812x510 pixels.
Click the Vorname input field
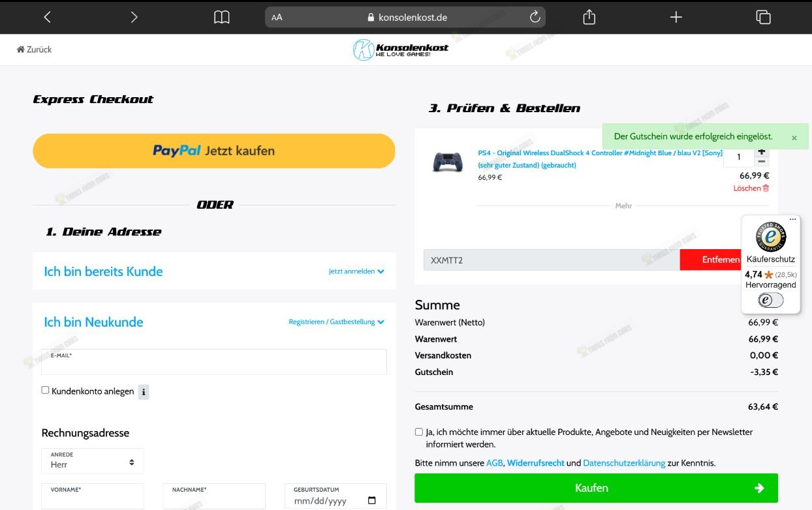[93, 496]
